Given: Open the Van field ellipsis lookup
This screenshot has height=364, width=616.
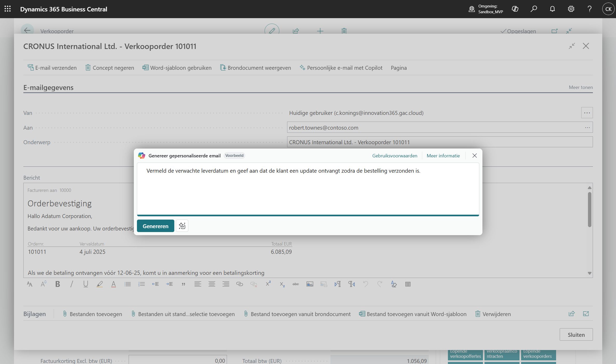Looking at the screenshot, I should tap(587, 113).
